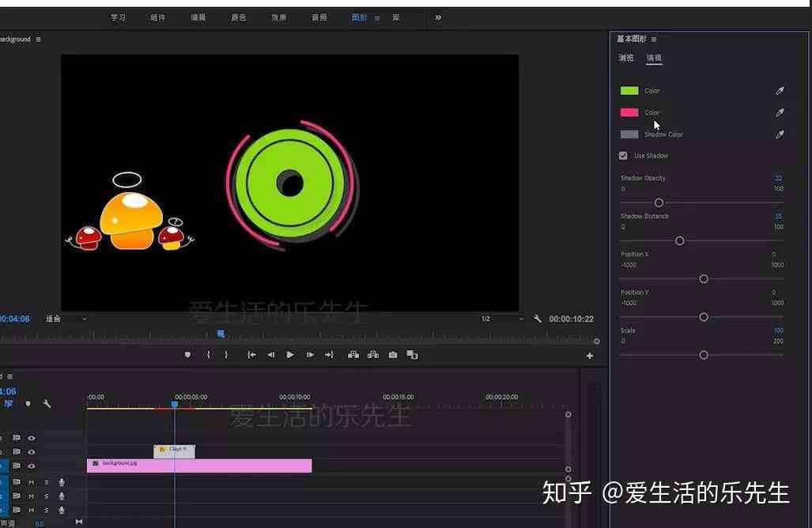Screen dimensions: 812x528
Task: Play the sequence preview
Action: click(x=290, y=355)
